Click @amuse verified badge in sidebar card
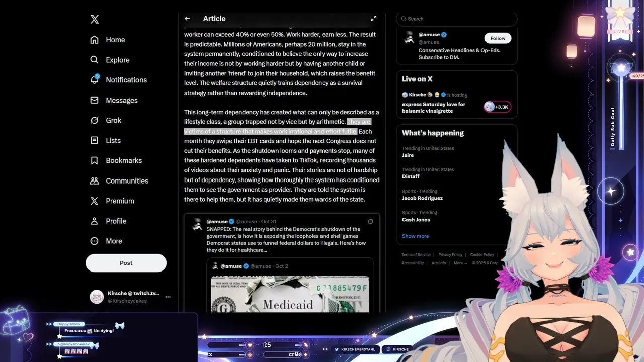 444,35
